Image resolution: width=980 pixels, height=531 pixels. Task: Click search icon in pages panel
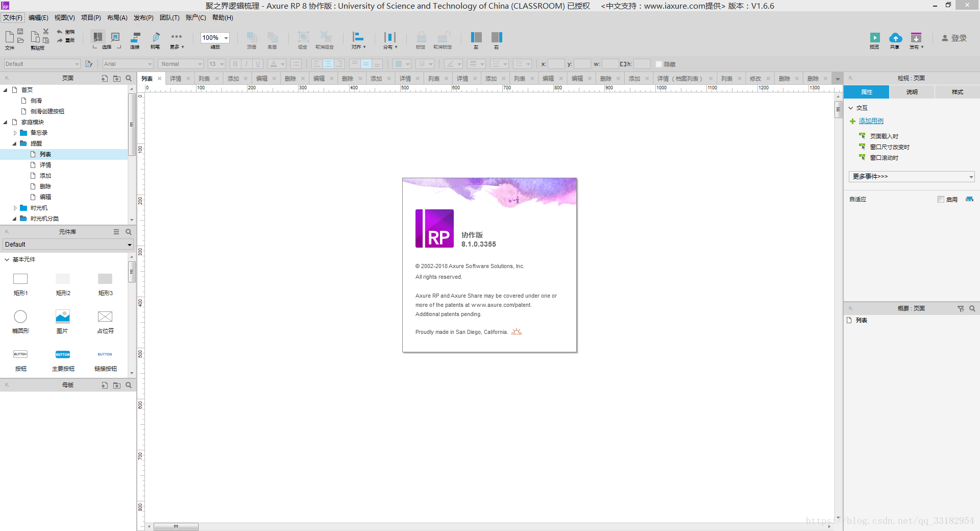[x=129, y=79]
